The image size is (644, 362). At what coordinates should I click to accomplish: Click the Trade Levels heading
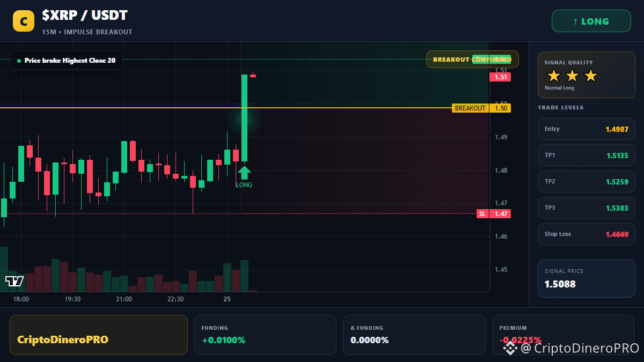pyautogui.click(x=560, y=108)
